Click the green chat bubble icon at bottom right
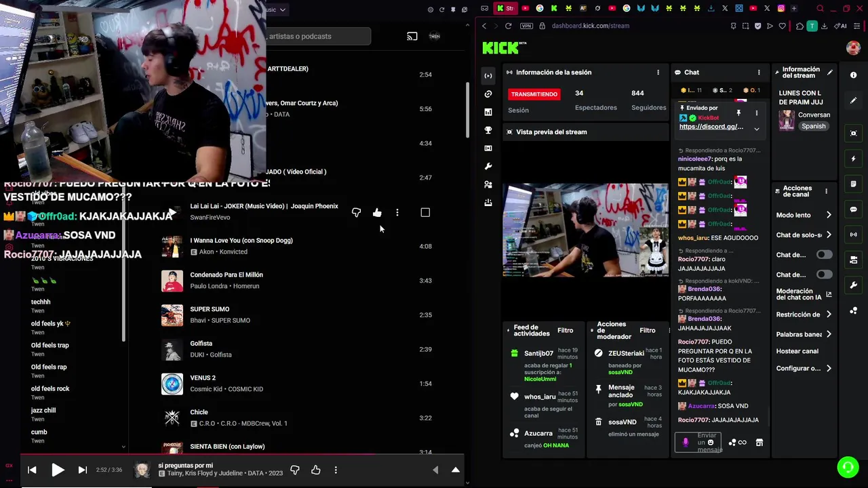 [x=847, y=467]
